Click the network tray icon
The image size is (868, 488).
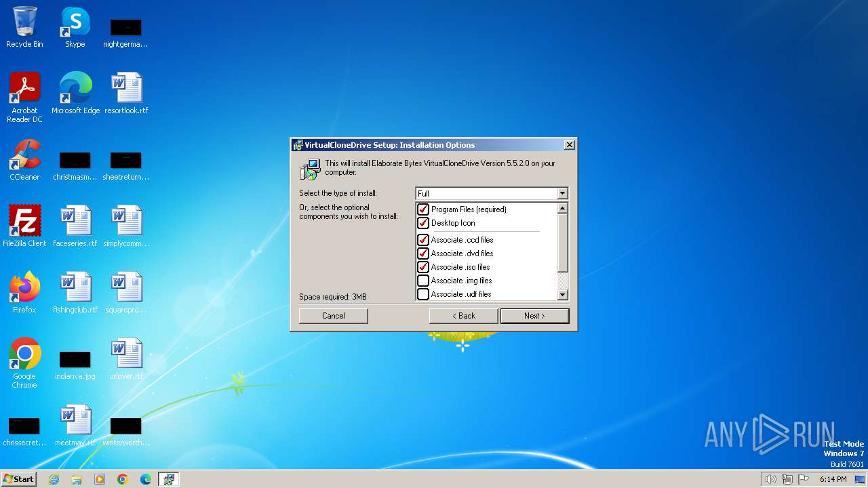(787, 479)
